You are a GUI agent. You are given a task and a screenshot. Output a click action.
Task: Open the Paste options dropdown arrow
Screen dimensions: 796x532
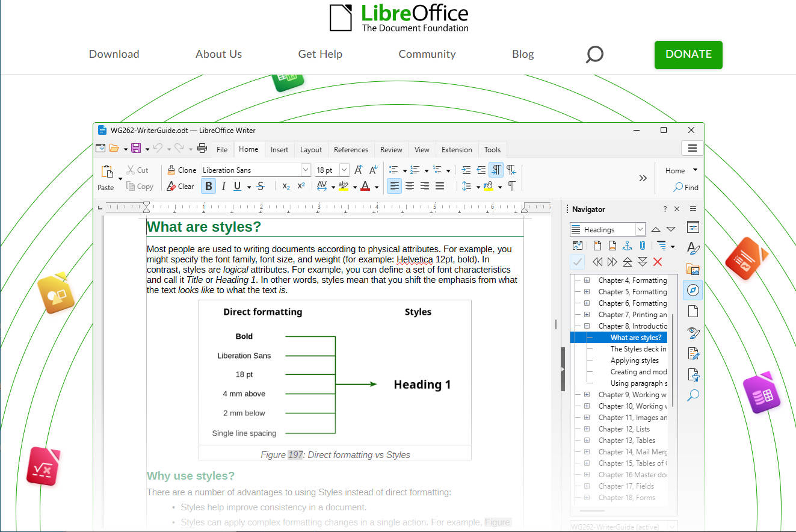pos(120,179)
